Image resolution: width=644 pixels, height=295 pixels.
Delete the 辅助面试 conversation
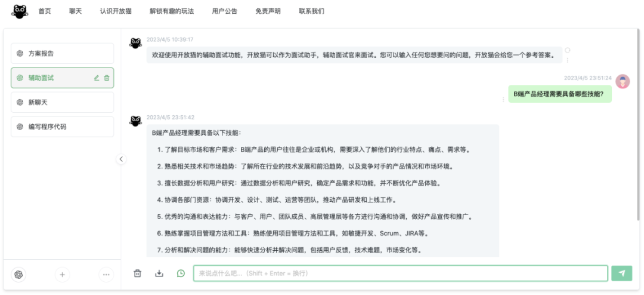point(107,78)
